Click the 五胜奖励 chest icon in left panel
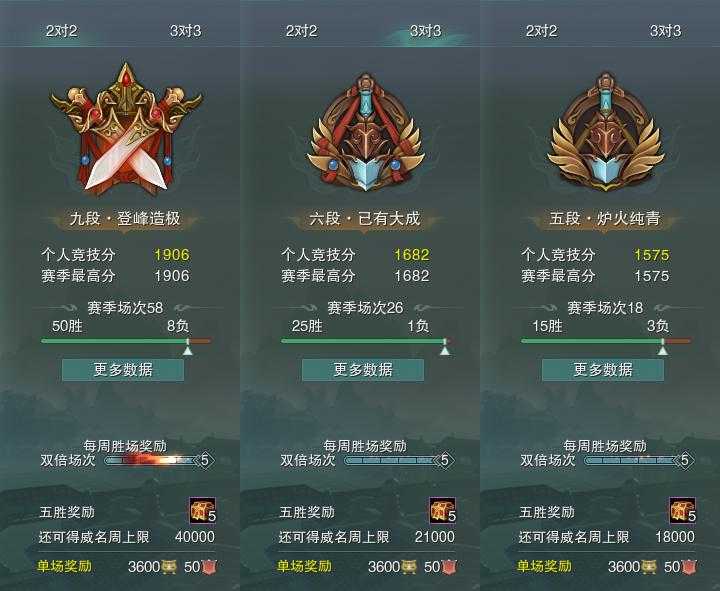Screen dimensions: 720x591 point(202,510)
